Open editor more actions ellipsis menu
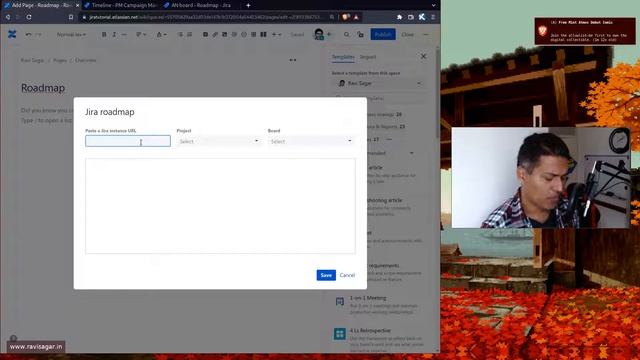Screen dimensions: 640x360 point(426,35)
